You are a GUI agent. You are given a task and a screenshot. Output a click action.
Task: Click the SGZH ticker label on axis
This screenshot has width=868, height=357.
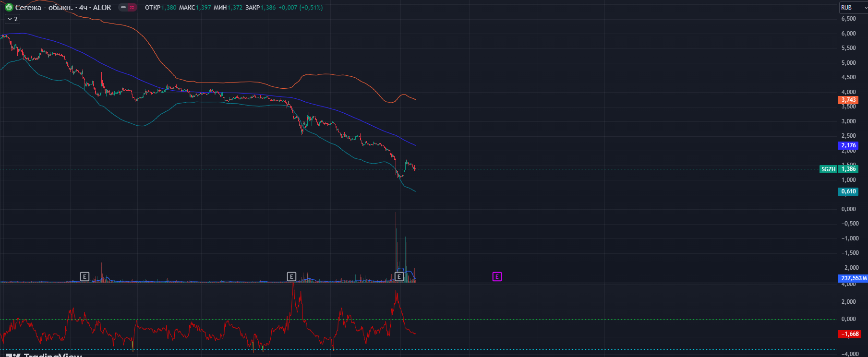pos(828,169)
